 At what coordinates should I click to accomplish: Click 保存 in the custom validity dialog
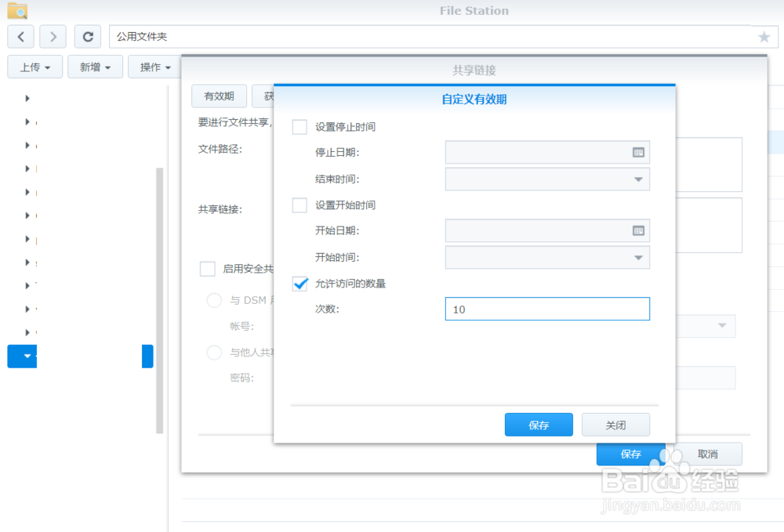(539, 424)
